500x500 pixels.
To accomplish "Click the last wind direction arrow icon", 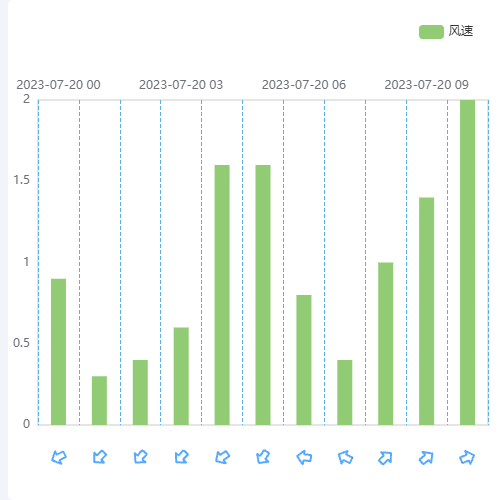I will [467, 457].
